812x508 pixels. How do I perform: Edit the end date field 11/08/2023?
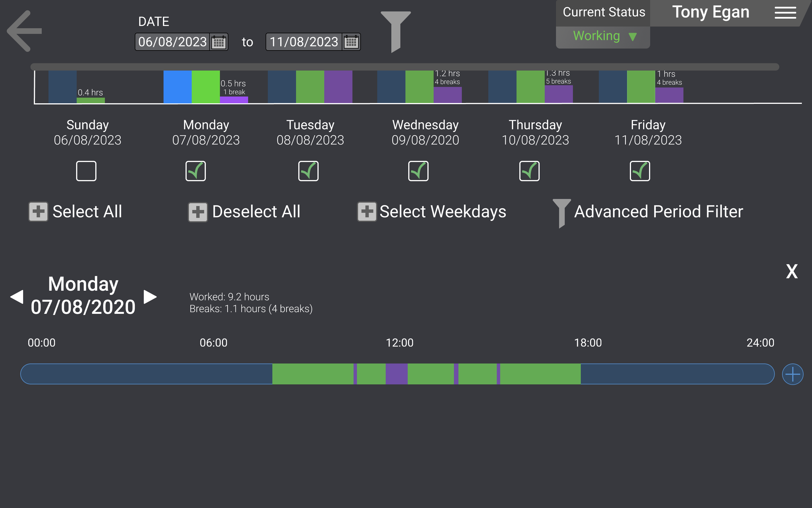304,42
